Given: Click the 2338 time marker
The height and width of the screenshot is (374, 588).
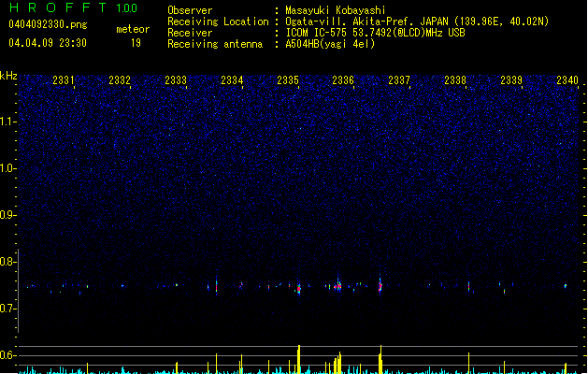Looking at the screenshot, I should (x=455, y=79).
